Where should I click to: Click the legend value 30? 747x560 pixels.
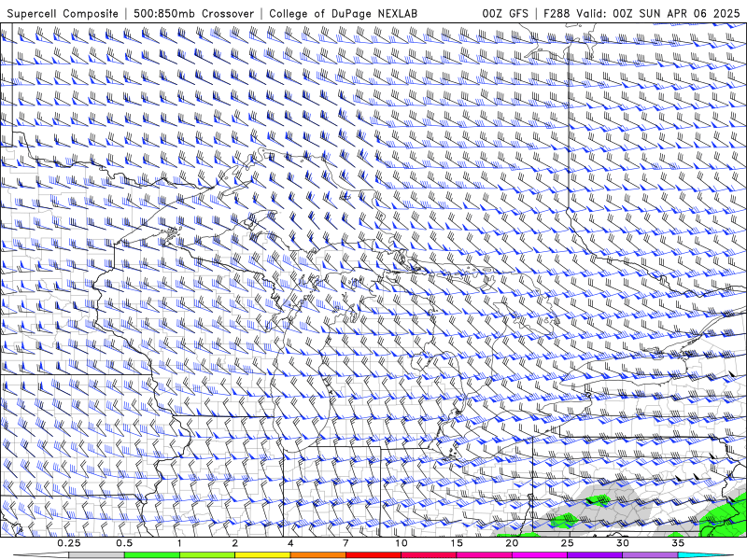(623, 543)
